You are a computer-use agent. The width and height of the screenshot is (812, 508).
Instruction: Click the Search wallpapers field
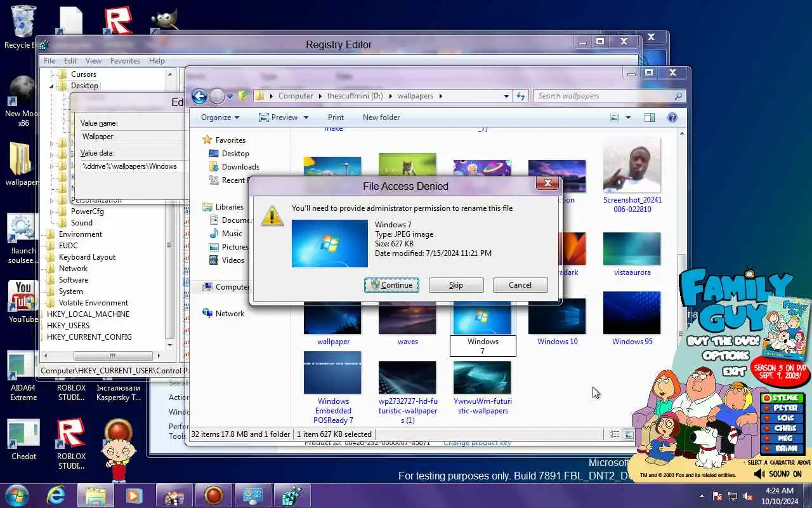pos(603,96)
